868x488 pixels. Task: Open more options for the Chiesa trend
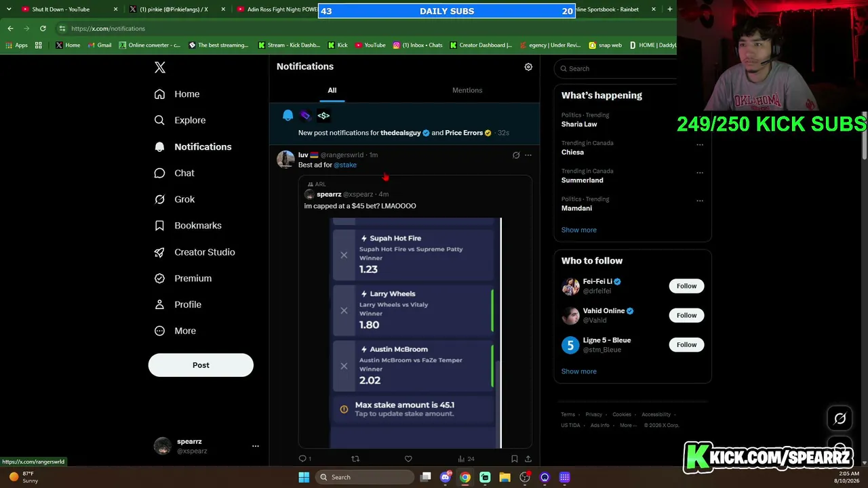700,144
